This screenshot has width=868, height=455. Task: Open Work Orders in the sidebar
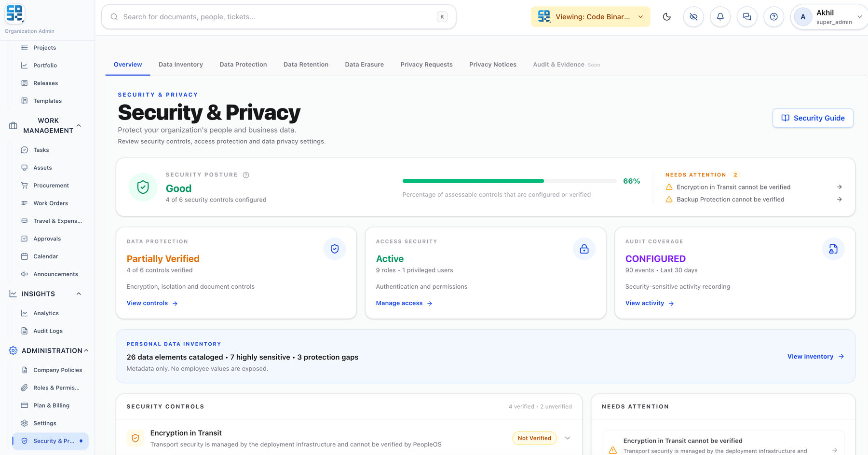[51, 203]
